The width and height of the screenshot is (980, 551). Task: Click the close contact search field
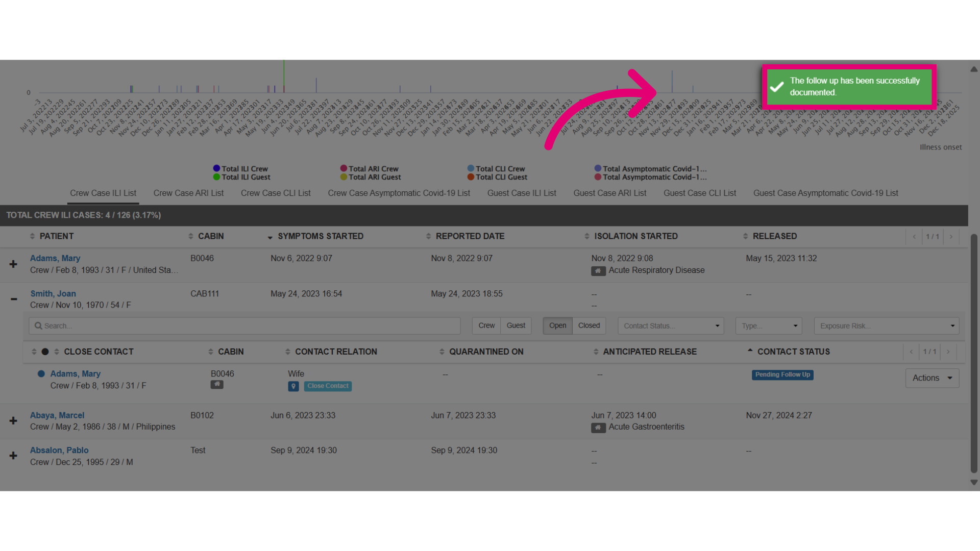pyautogui.click(x=244, y=326)
